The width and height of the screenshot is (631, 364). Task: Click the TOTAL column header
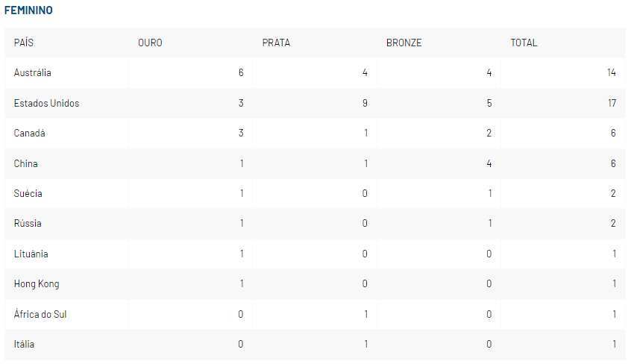[x=524, y=43]
